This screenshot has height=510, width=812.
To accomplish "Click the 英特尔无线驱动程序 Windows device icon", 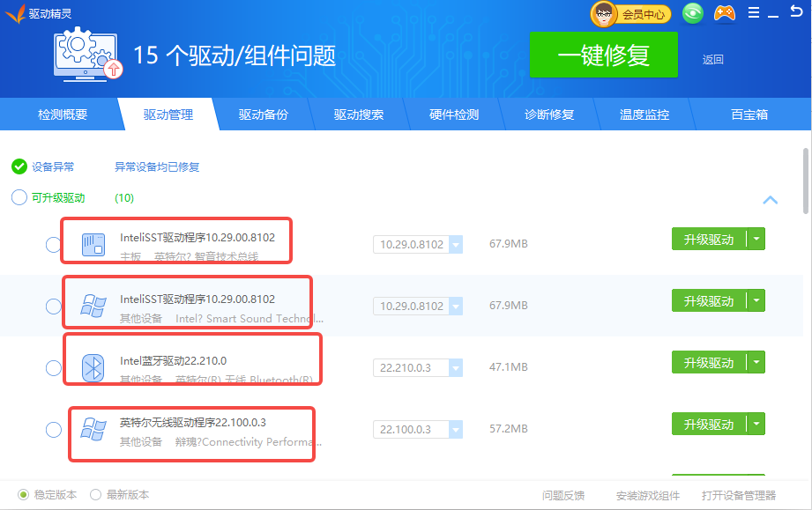I will pos(93,430).
